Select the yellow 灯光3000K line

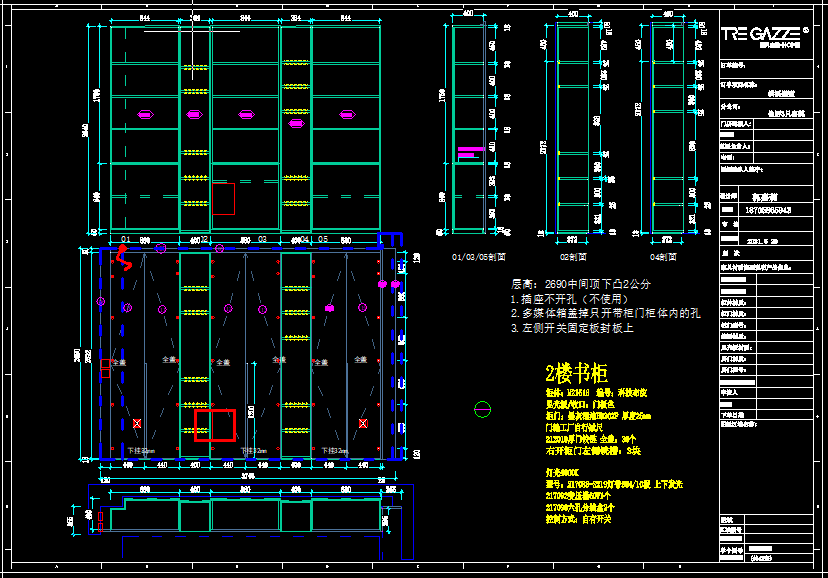click(x=562, y=472)
